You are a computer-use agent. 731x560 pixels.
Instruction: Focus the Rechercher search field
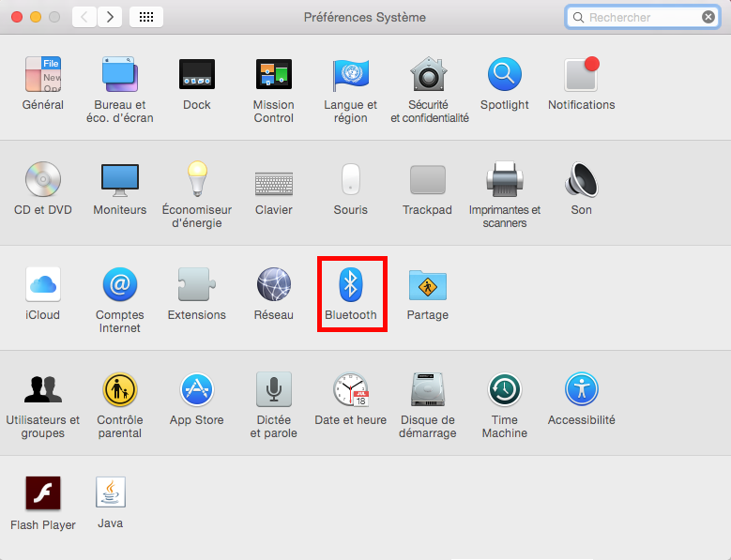point(643,17)
